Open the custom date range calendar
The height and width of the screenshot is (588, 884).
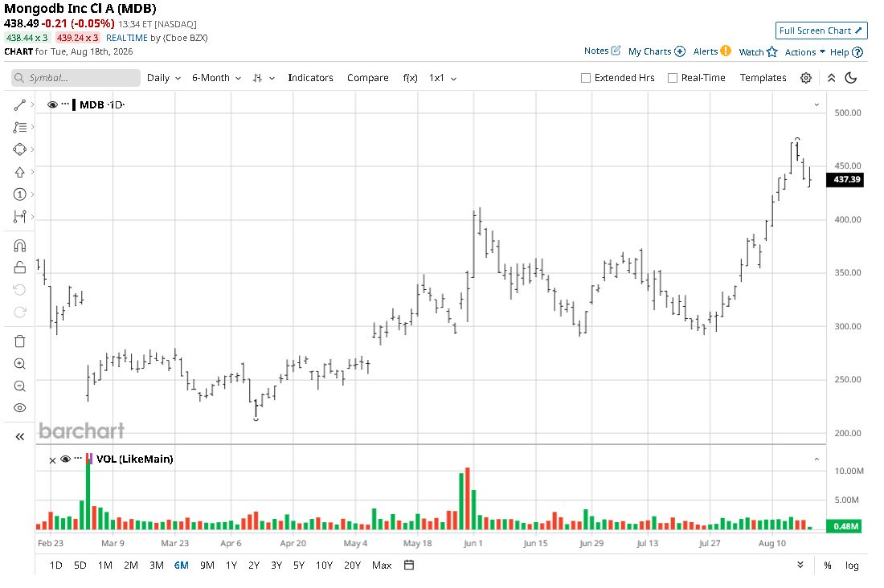click(x=409, y=565)
